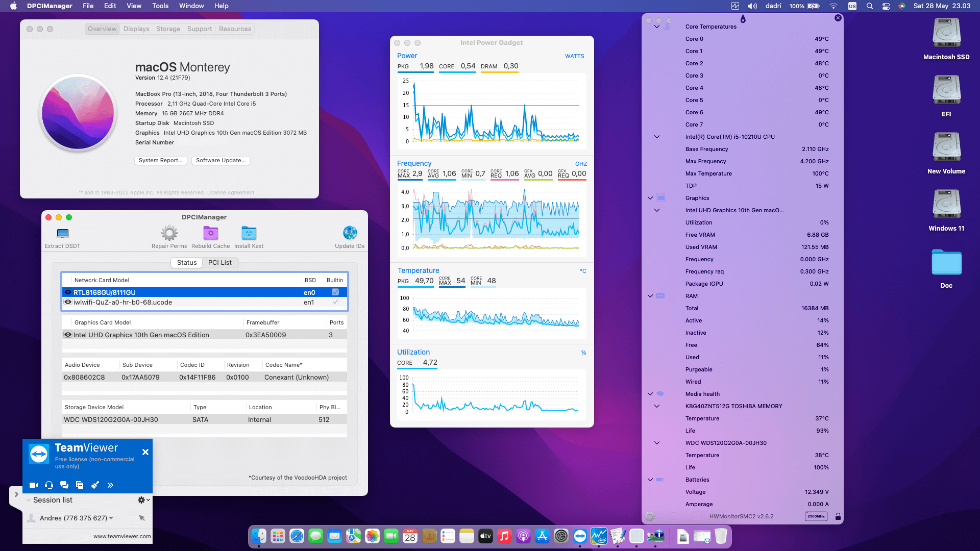The height and width of the screenshot is (551, 980).
Task: Open the Tools menu
Action: pos(160,6)
